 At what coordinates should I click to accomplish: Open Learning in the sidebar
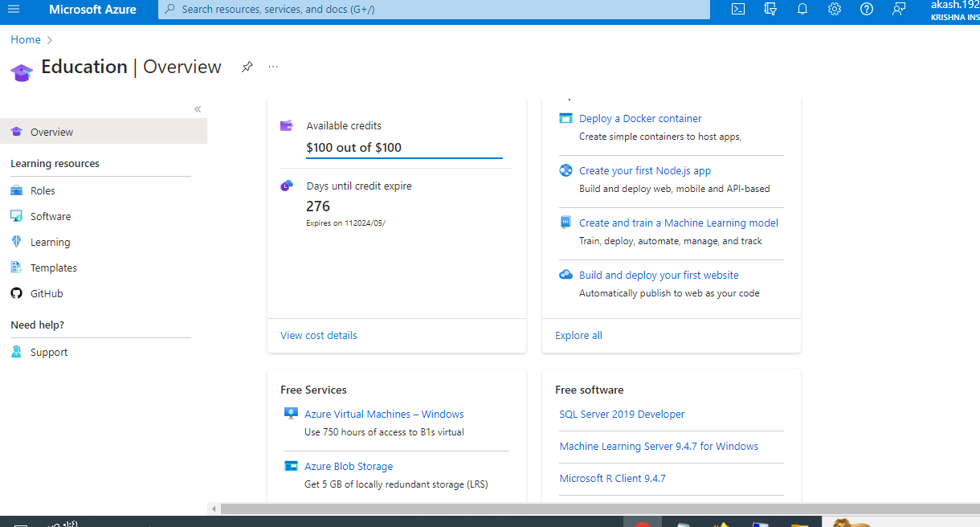point(50,242)
